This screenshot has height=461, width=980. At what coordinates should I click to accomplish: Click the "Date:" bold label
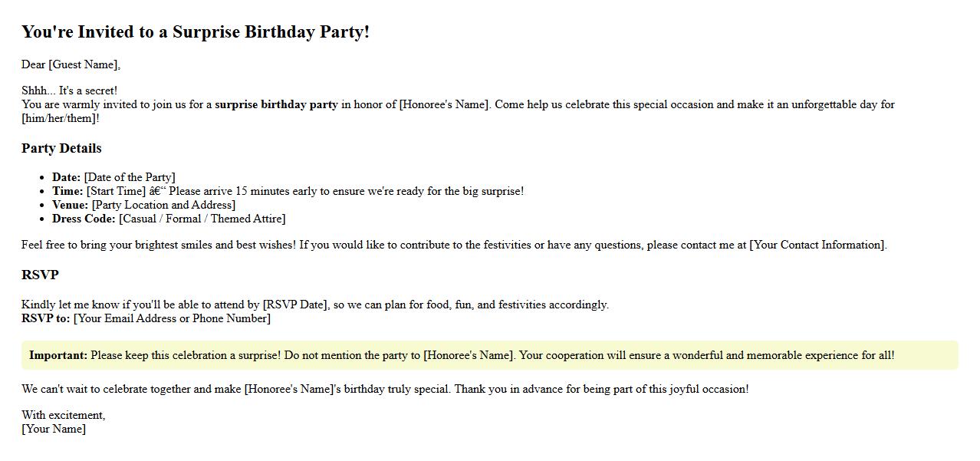66,177
